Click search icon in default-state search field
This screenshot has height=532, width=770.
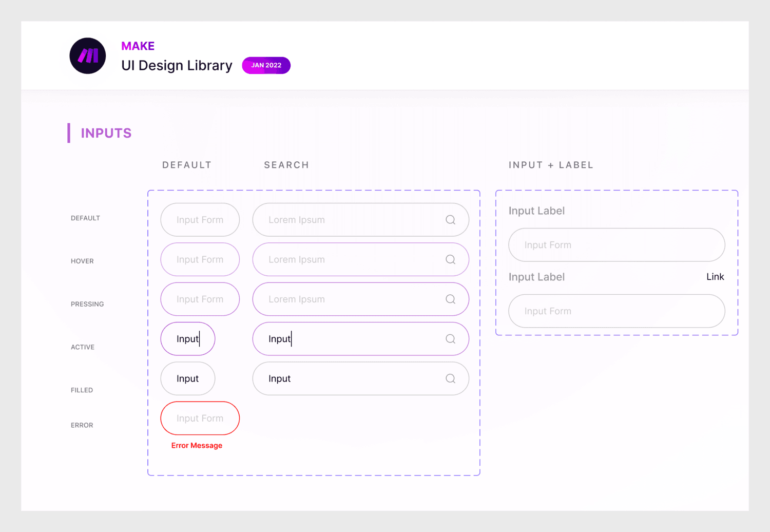point(450,220)
